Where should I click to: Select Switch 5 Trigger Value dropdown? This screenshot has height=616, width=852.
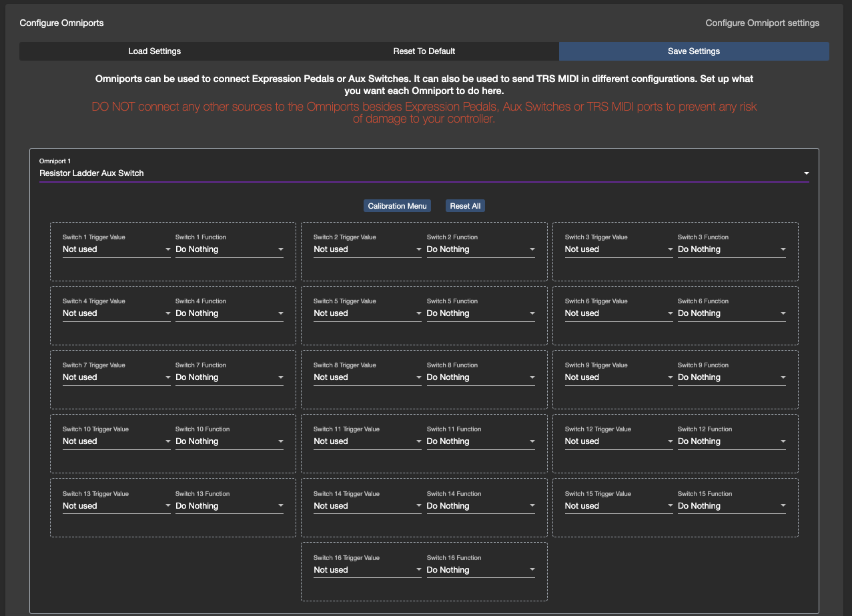coord(367,313)
